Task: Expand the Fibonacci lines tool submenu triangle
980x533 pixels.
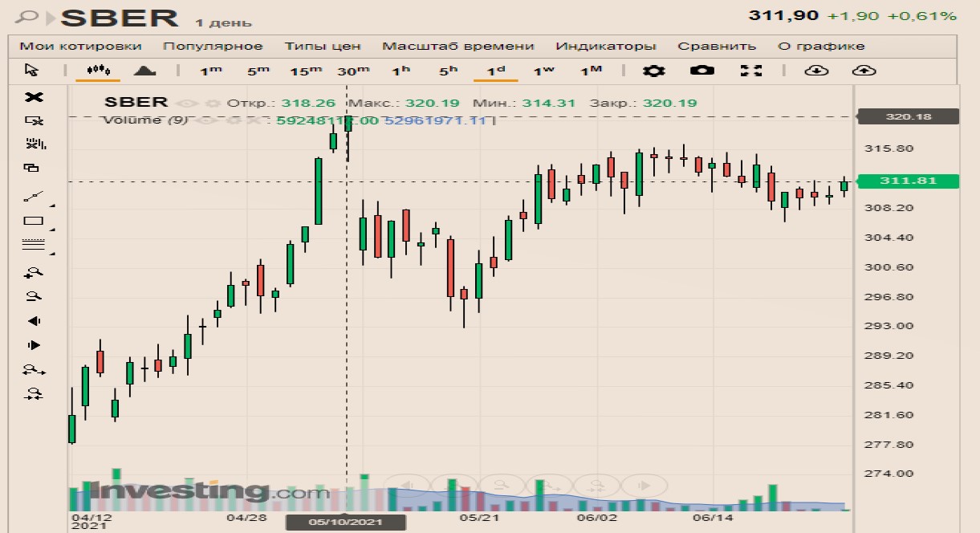Action: [51, 254]
